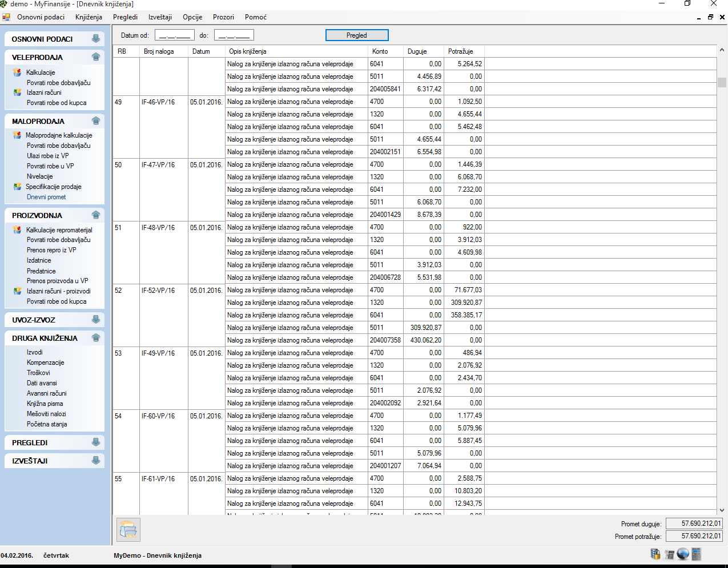Open the calculator icon in the status bar
Screen dimensions: 728x568
696,554
